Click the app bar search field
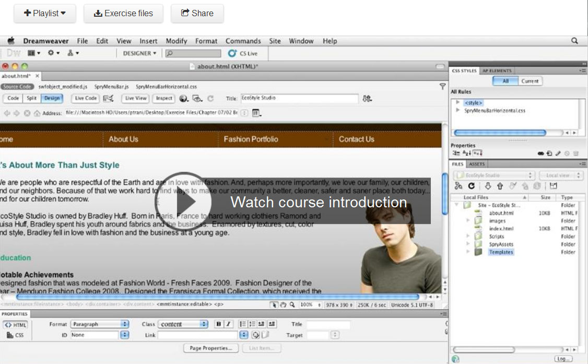This screenshot has height=364, width=588. [193, 53]
